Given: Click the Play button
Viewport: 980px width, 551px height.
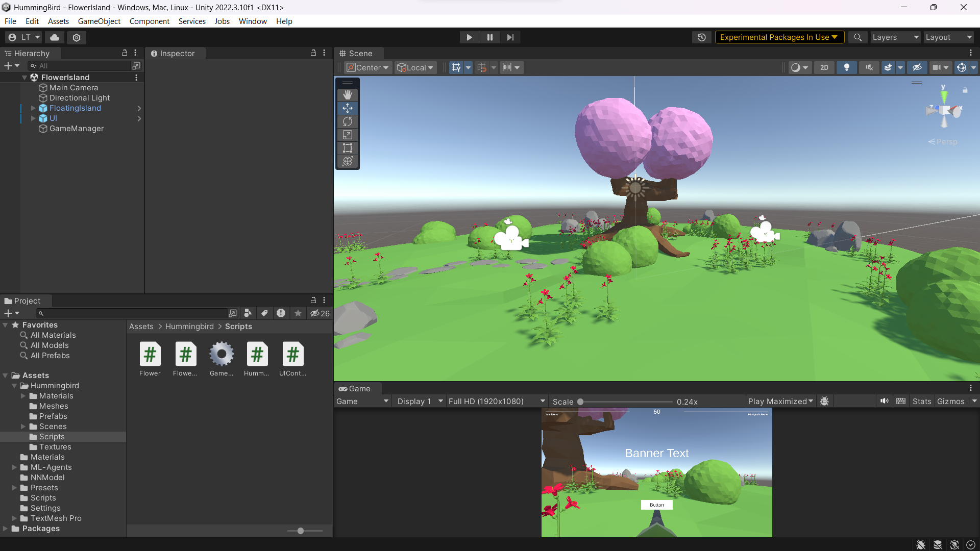Looking at the screenshot, I should 469,37.
